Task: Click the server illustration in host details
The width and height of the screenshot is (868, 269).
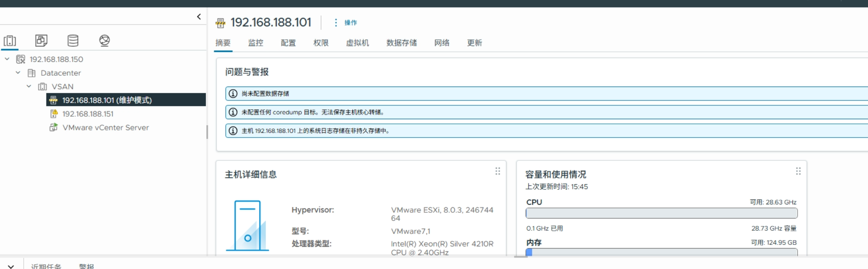Action: pos(248,226)
